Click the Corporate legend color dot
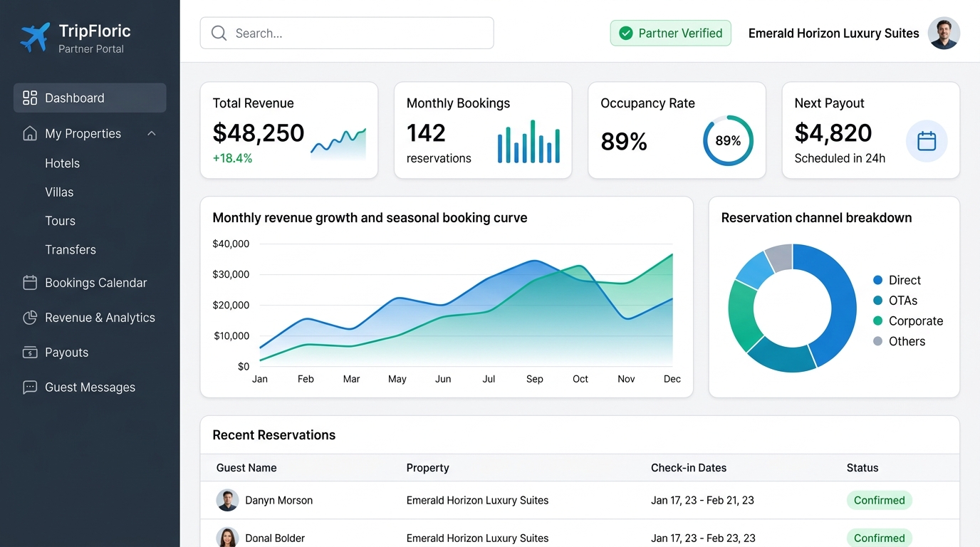980x547 pixels. click(x=877, y=321)
